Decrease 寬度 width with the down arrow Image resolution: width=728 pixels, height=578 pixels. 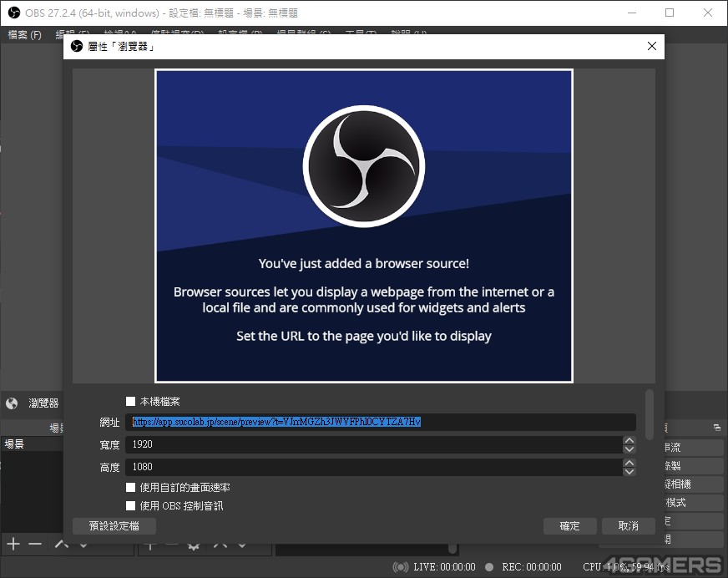click(629, 449)
